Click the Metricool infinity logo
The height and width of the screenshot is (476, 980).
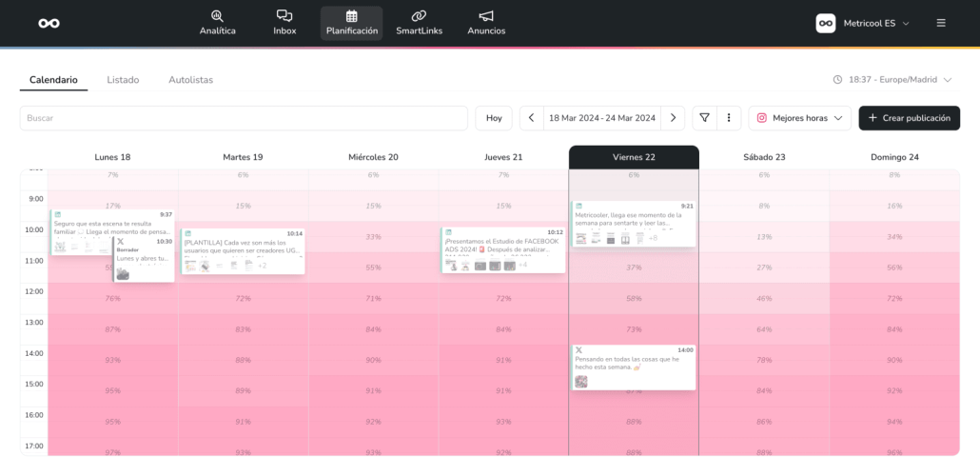(49, 23)
